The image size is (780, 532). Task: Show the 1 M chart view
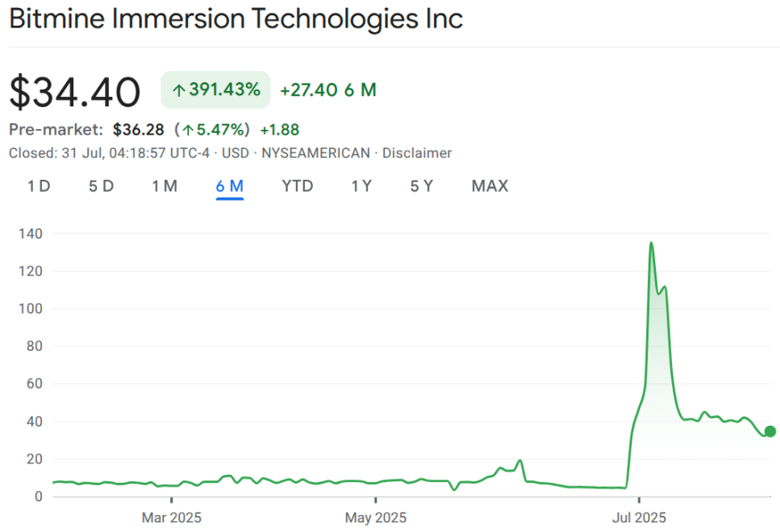pyautogui.click(x=165, y=186)
